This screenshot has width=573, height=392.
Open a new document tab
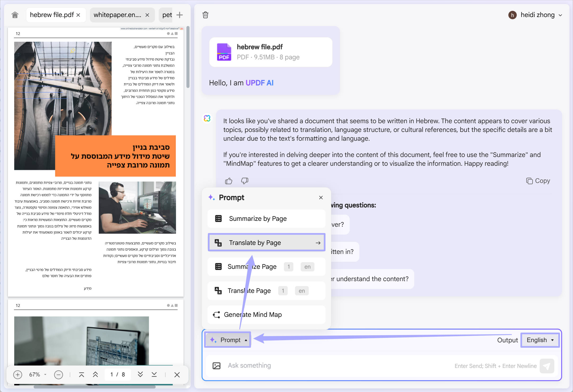click(x=180, y=15)
